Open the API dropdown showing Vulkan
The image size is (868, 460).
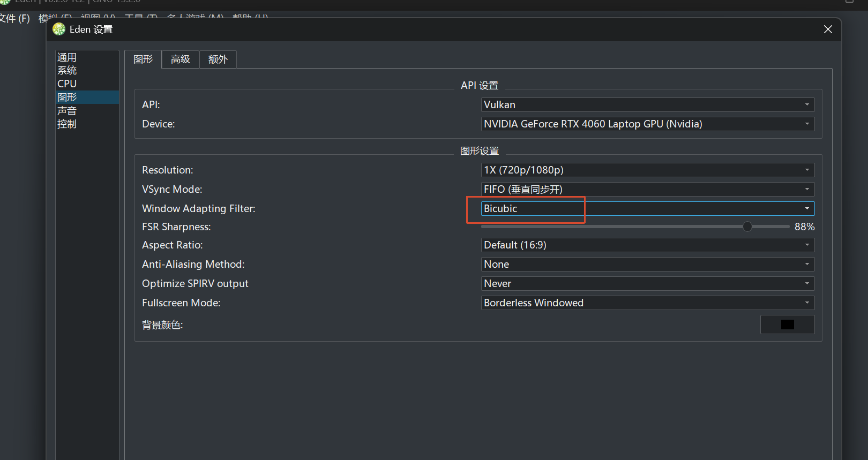(648, 105)
